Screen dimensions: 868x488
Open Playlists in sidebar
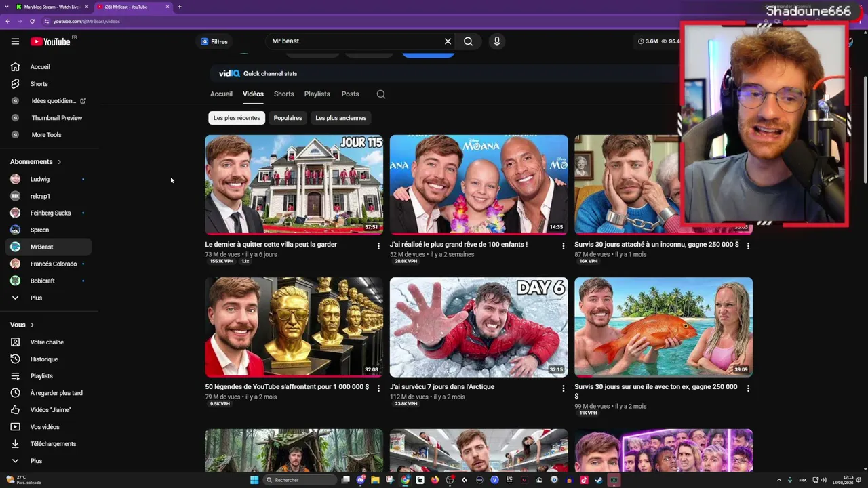click(49, 376)
